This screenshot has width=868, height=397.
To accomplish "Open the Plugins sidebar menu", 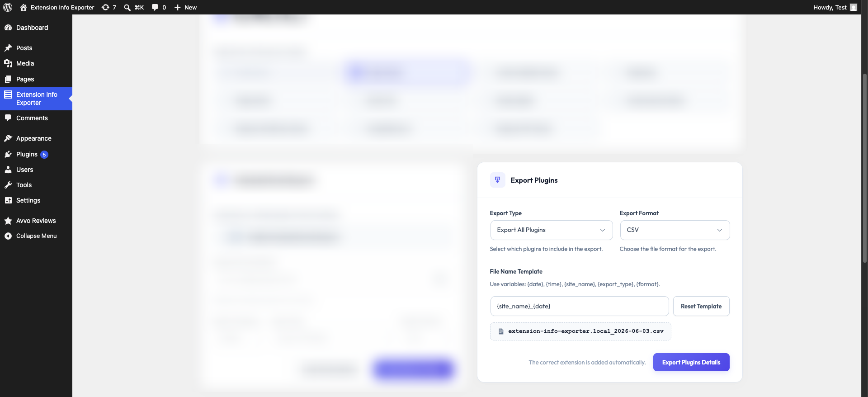I will (x=36, y=154).
